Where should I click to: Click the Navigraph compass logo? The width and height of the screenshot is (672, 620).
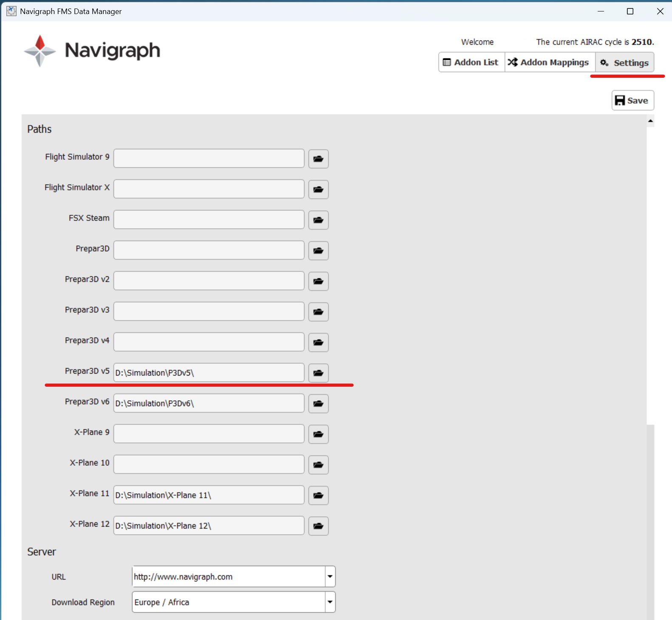[x=40, y=51]
